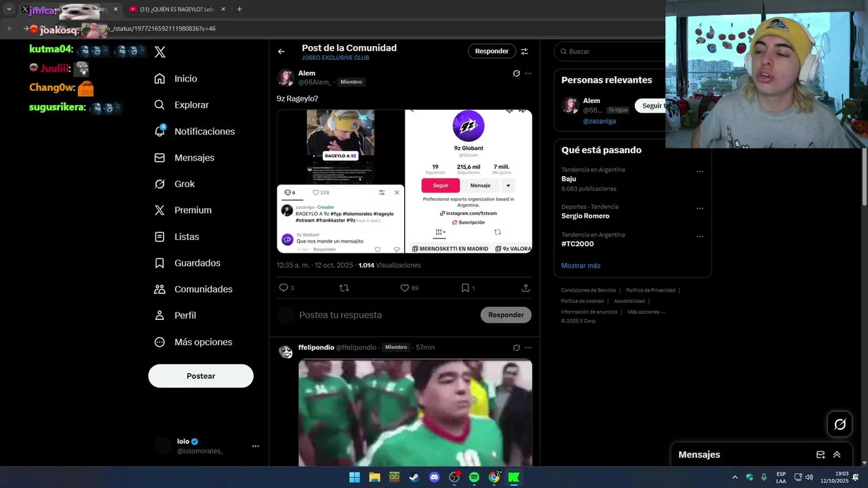Click the Listas icon in sidebar
868x488 pixels.
tap(159, 237)
